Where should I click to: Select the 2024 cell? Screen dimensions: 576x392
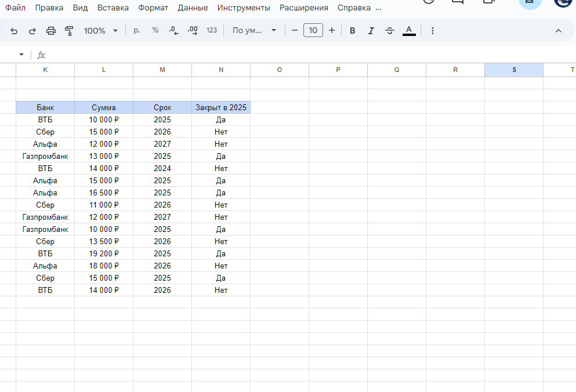coord(162,169)
